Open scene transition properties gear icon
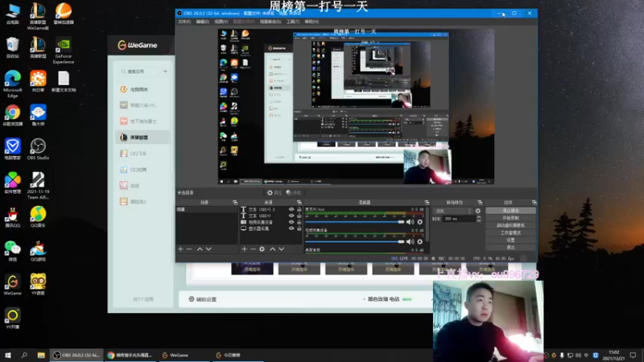Viewport: 644px width, 362px height. click(477, 211)
